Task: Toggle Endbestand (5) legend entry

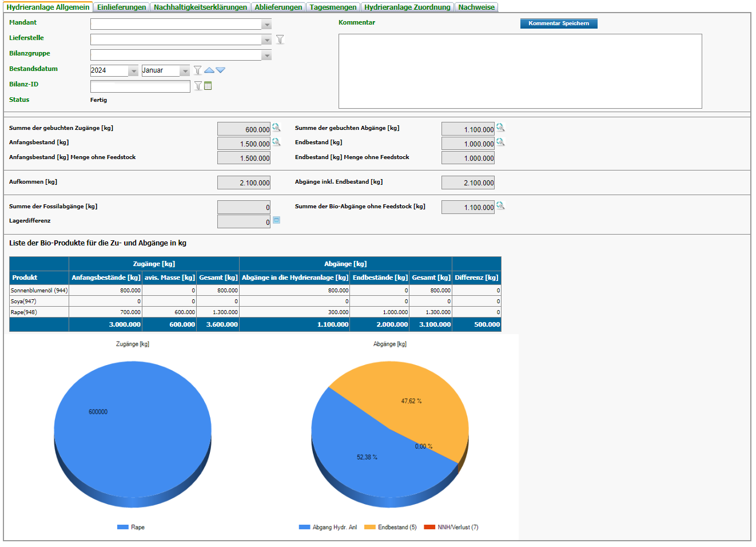Action: tap(391, 528)
